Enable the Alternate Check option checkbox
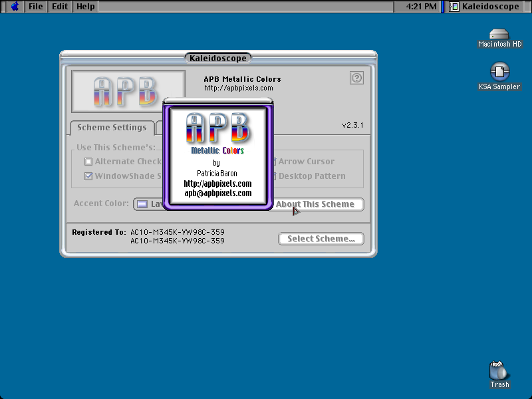 88,162
